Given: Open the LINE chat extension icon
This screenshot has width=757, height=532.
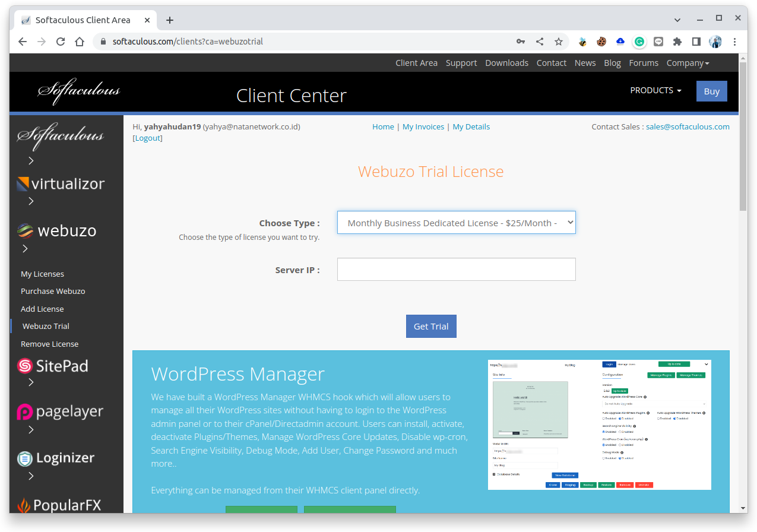Looking at the screenshot, I should point(658,42).
